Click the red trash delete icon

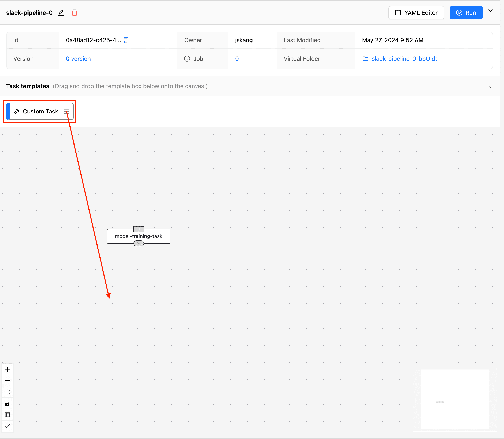[75, 13]
